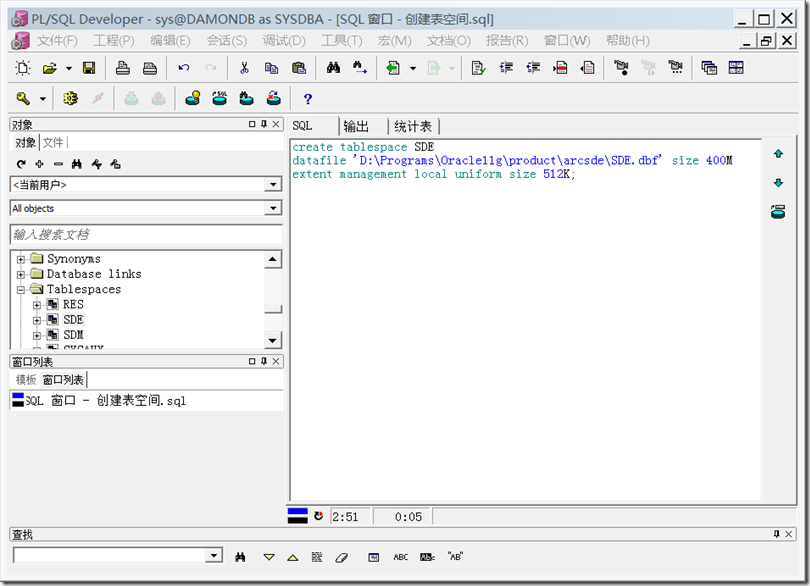Click the Find and replace icon

tap(360, 68)
